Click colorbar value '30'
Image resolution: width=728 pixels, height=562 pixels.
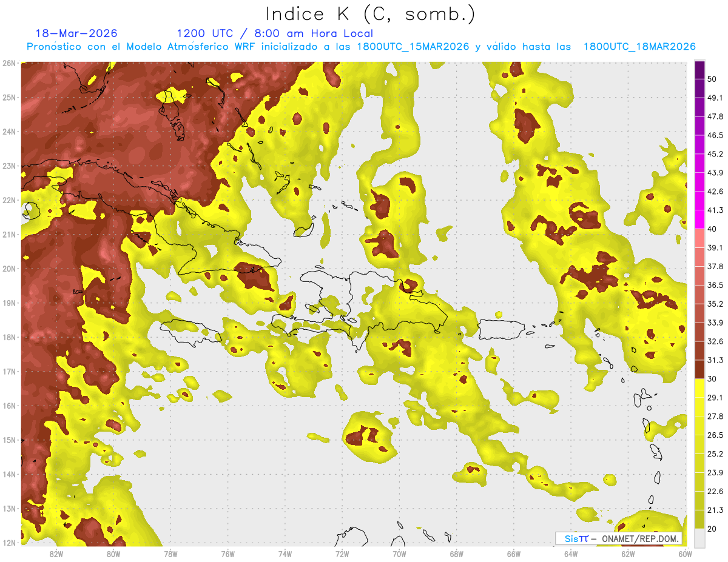(x=713, y=379)
